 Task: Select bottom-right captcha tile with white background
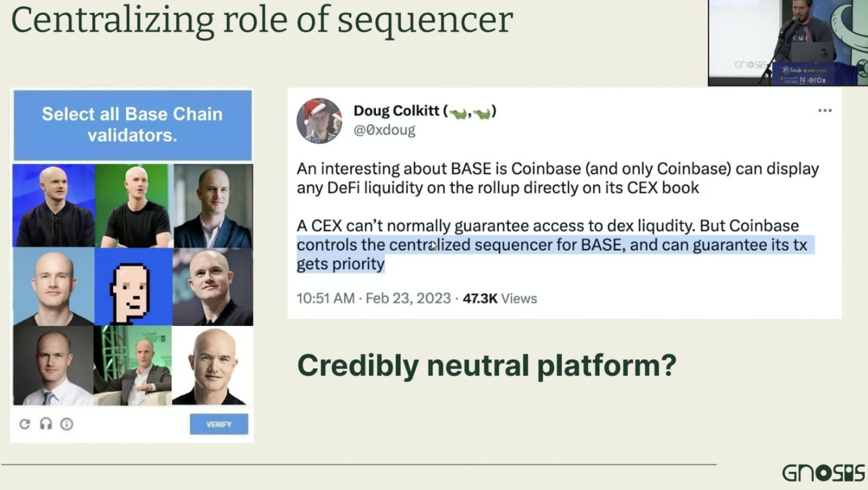point(212,365)
